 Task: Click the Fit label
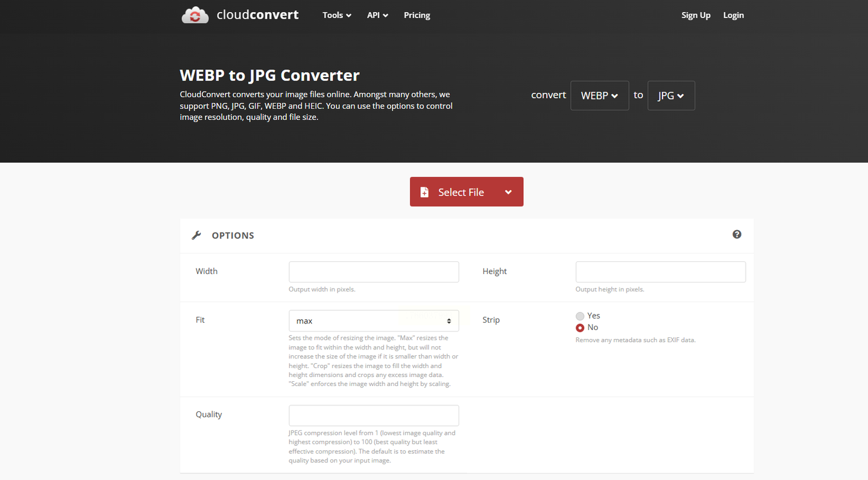click(200, 320)
